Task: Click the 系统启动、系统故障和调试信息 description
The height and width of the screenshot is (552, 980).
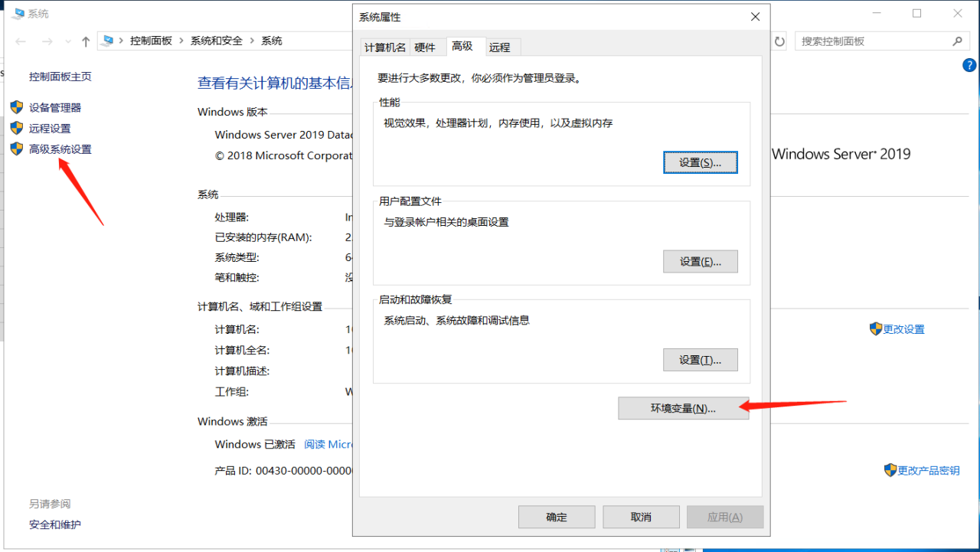Action: click(x=457, y=320)
